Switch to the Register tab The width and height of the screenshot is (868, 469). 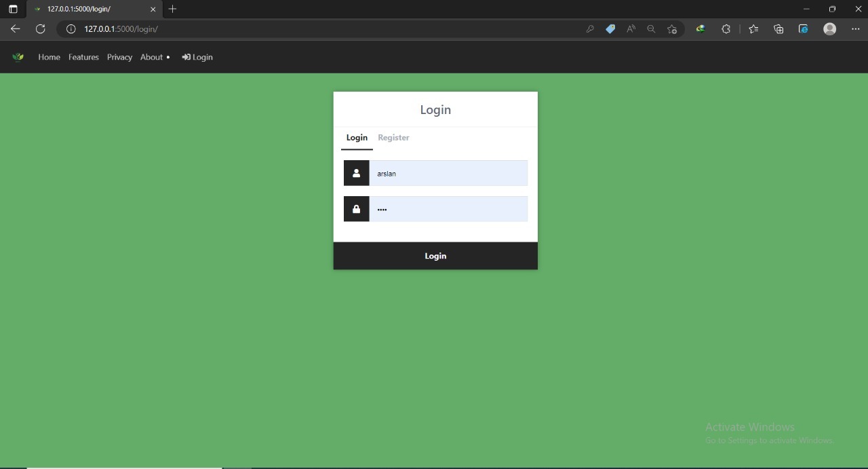pos(393,138)
